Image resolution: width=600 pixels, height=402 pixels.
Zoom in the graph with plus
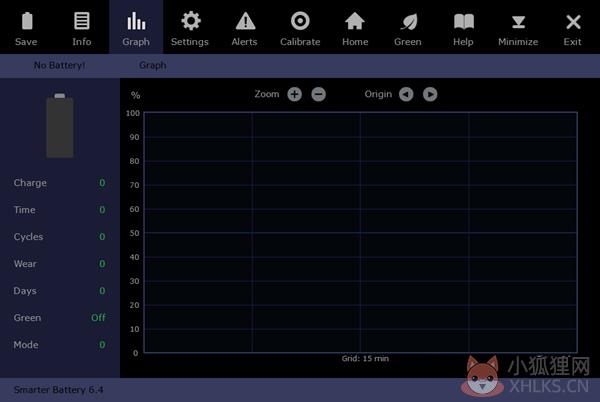(x=295, y=94)
